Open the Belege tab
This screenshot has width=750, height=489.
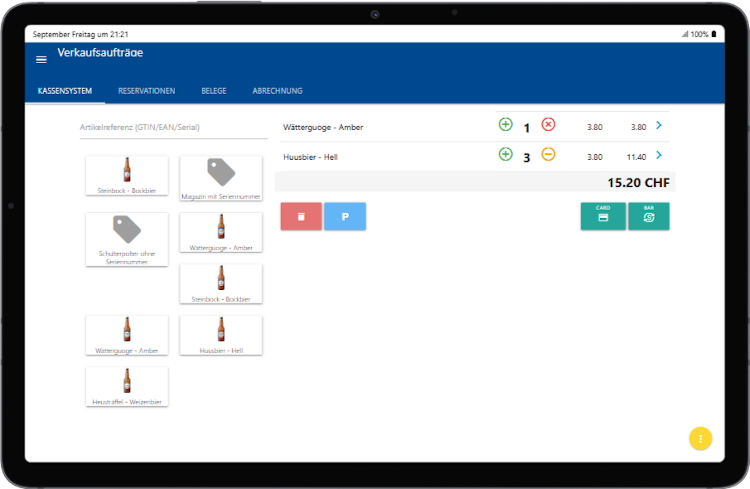[213, 91]
